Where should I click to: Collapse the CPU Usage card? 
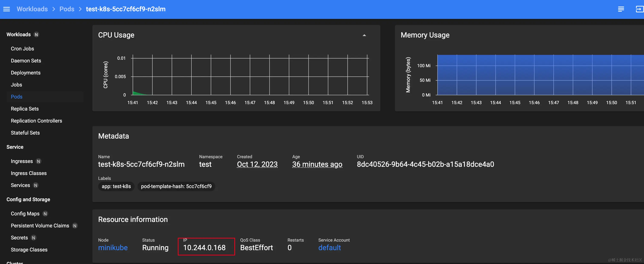click(x=364, y=35)
